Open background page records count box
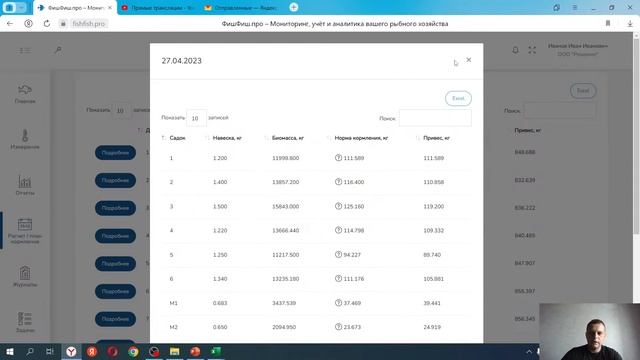This screenshot has height=360, width=640. pos(121,111)
